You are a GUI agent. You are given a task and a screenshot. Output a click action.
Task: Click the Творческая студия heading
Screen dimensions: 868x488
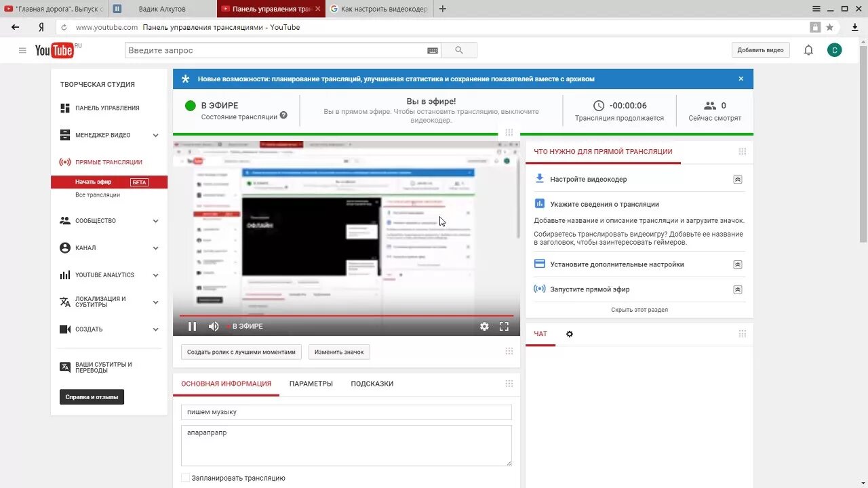pos(98,85)
